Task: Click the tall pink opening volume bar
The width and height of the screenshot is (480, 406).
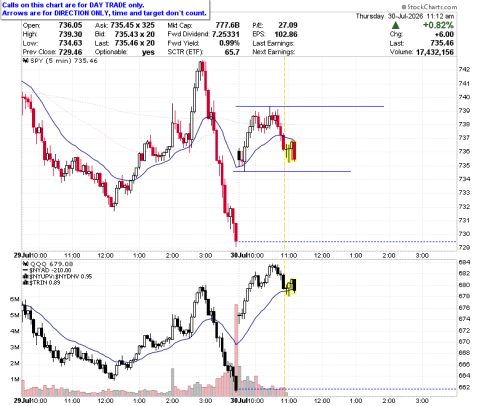Action: (237, 347)
